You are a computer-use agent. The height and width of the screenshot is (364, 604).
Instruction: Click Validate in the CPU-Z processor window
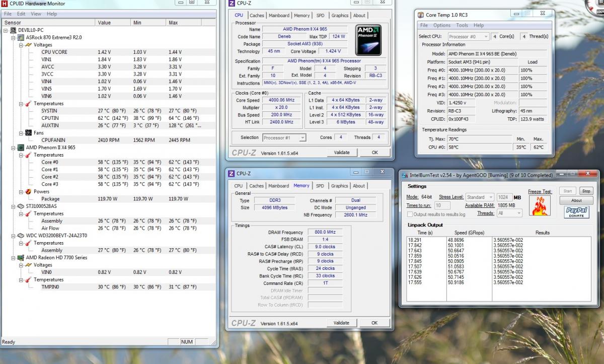(341, 153)
